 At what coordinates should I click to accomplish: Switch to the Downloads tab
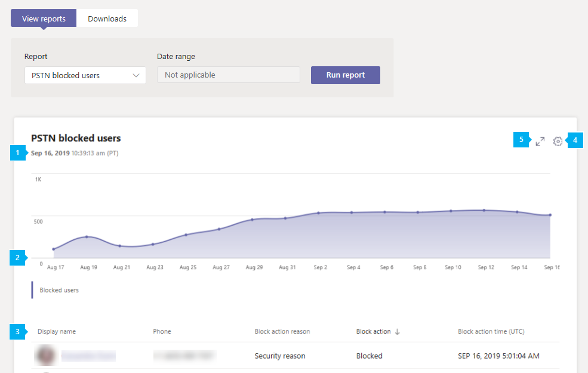coord(107,19)
